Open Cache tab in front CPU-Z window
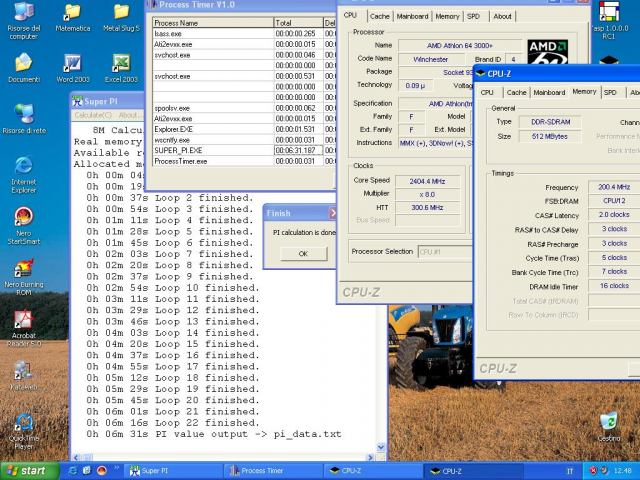 pyautogui.click(x=516, y=93)
